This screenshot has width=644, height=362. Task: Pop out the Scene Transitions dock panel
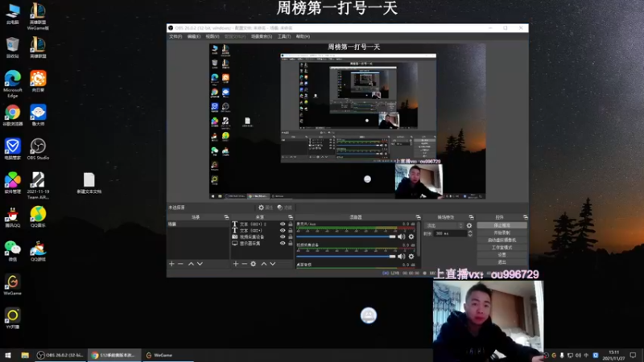point(471,216)
